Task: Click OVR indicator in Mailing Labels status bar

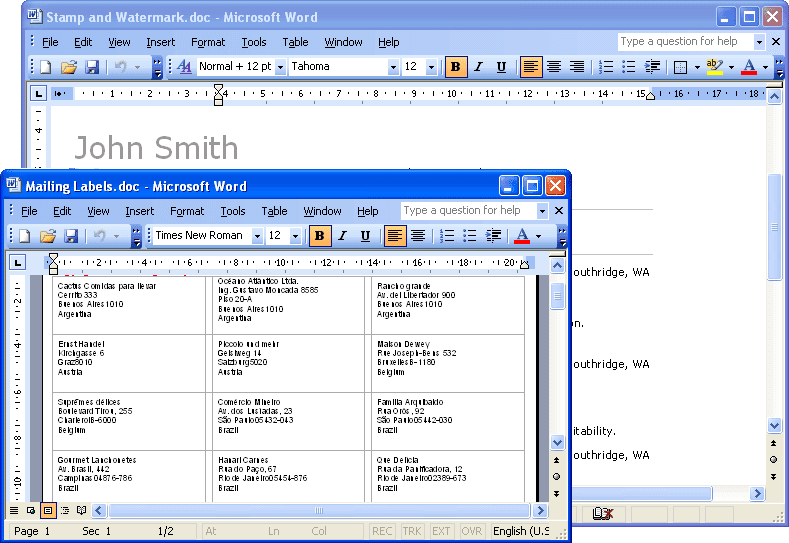Action: click(x=471, y=531)
